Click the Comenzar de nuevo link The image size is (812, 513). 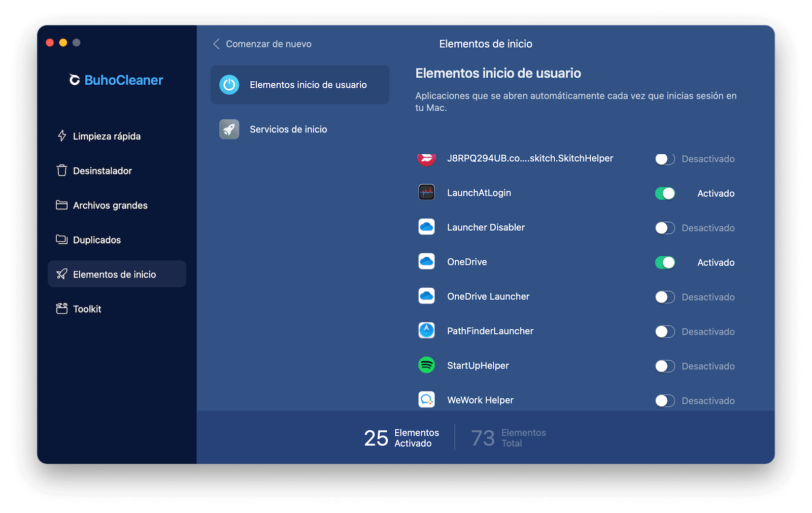tap(268, 44)
